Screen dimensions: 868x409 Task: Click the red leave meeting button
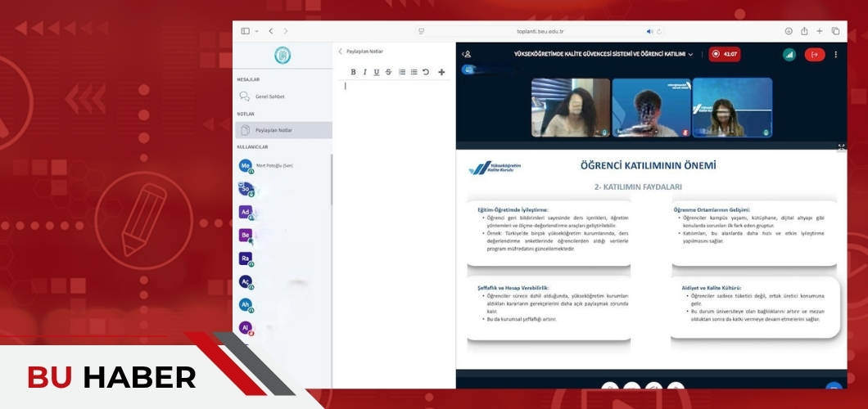tap(814, 55)
